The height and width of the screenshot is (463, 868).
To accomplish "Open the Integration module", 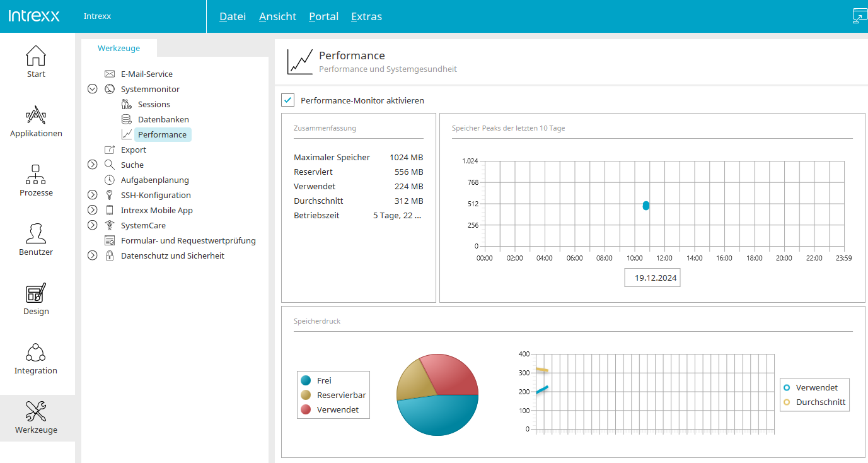I will click(x=36, y=358).
